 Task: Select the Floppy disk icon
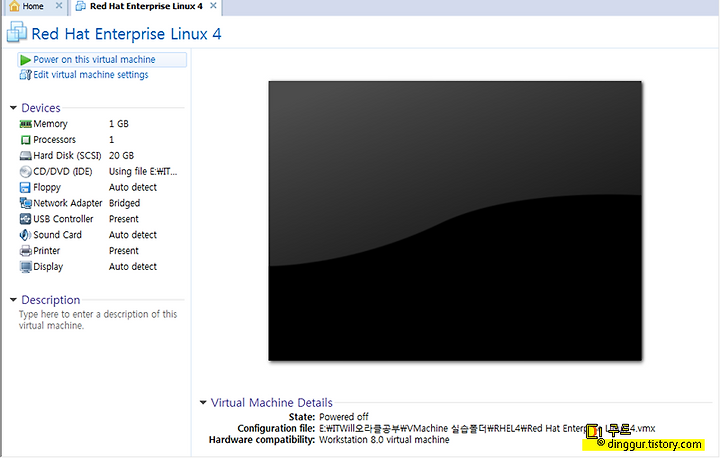(x=25, y=187)
